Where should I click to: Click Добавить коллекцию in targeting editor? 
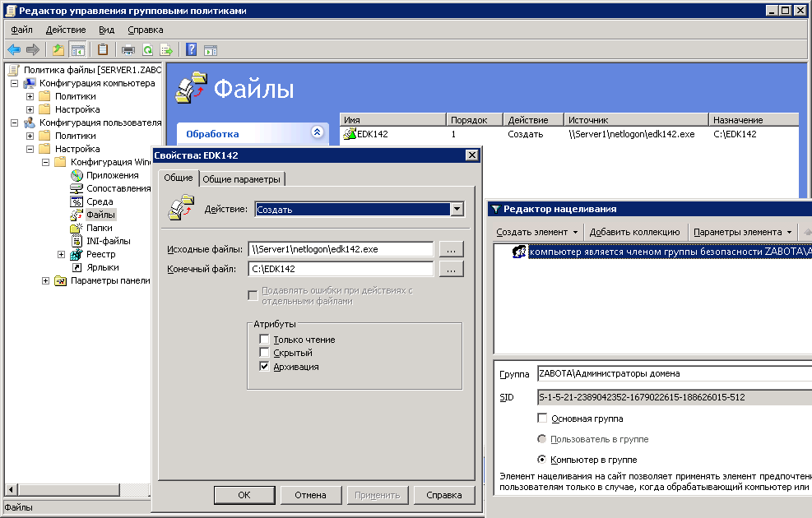pyautogui.click(x=634, y=232)
